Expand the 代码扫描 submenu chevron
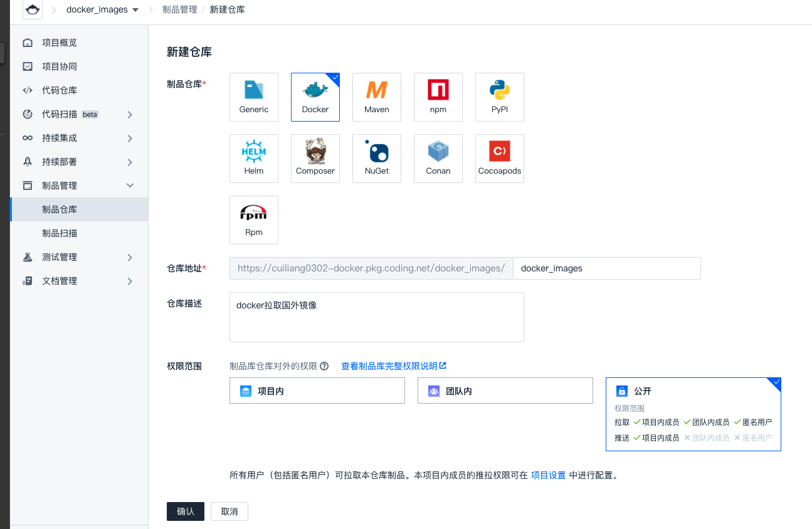The width and height of the screenshot is (812, 529). (130, 114)
